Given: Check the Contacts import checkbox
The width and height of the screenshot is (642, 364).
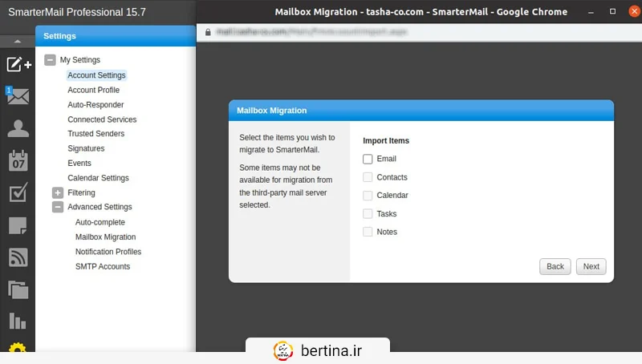Looking at the screenshot, I should (368, 177).
